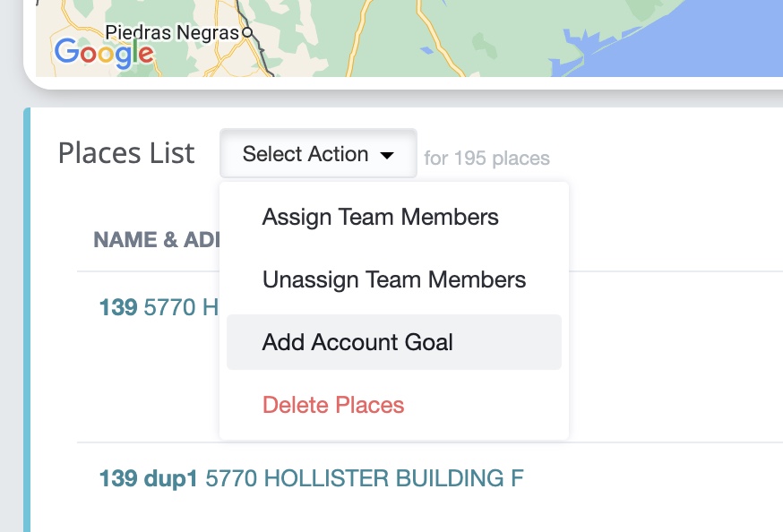The image size is (783, 532).
Task: Open the bold '139 dup1' place name
Action: pyautogui.click(x=149, y=478)
